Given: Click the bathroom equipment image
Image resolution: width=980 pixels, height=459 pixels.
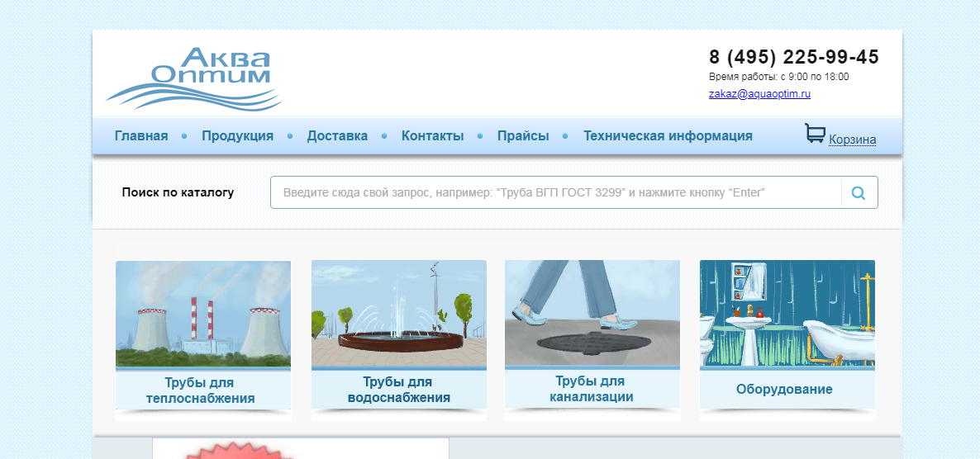Looking at the screenshot, I should pyautogui.click(x=787, y=314).
